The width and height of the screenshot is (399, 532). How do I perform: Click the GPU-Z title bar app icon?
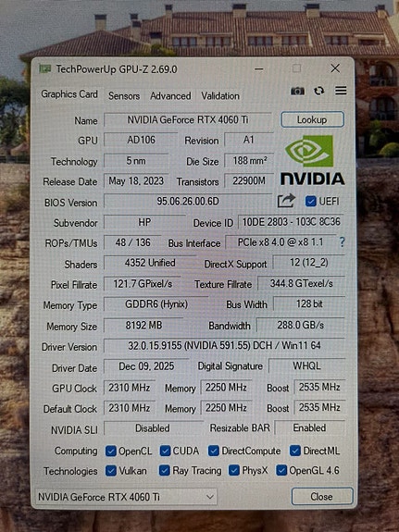click(44, 68)
